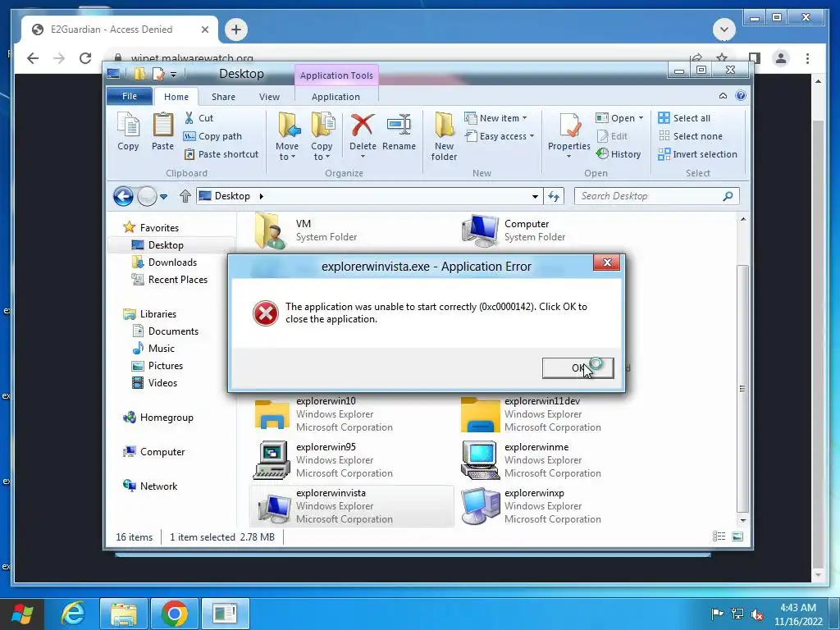Reload the page in Chrome
The width and height of the screenshot is (840, 630).
coord(85,58)
